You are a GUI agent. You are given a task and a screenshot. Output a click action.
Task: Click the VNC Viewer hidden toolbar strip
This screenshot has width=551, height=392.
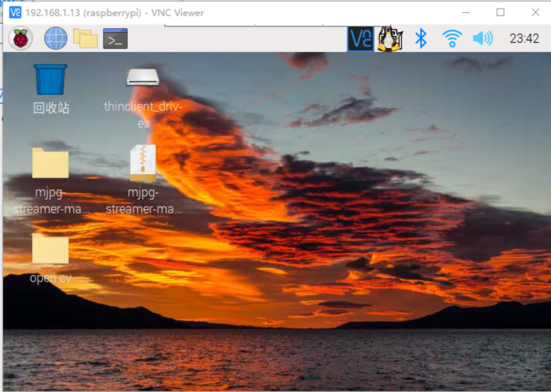pos(277,25)
